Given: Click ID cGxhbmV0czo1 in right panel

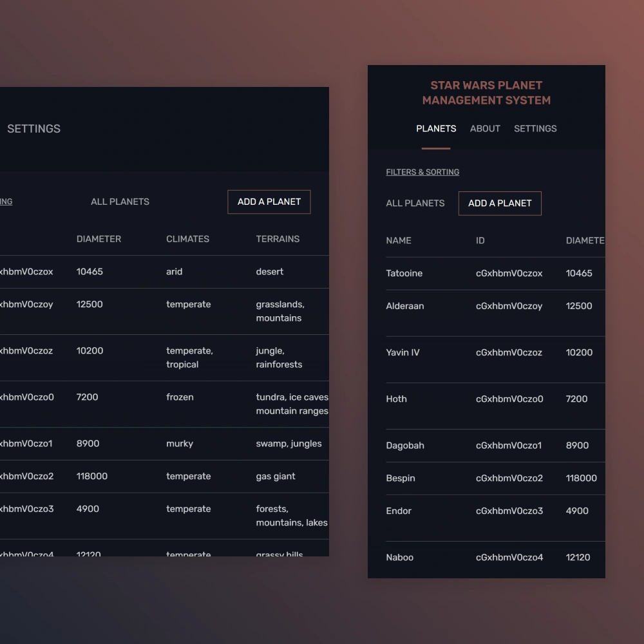Looking at the screenshot, I should [509, 445].
